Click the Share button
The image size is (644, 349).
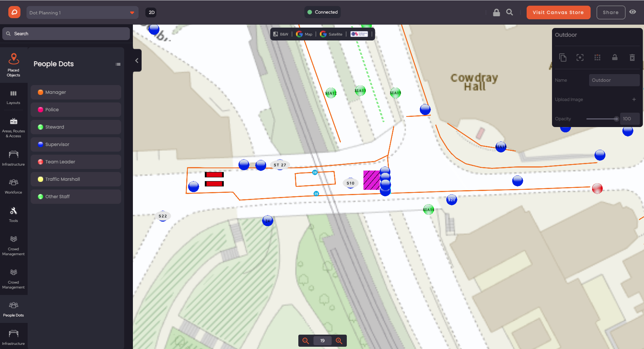(x=610, y=12)
